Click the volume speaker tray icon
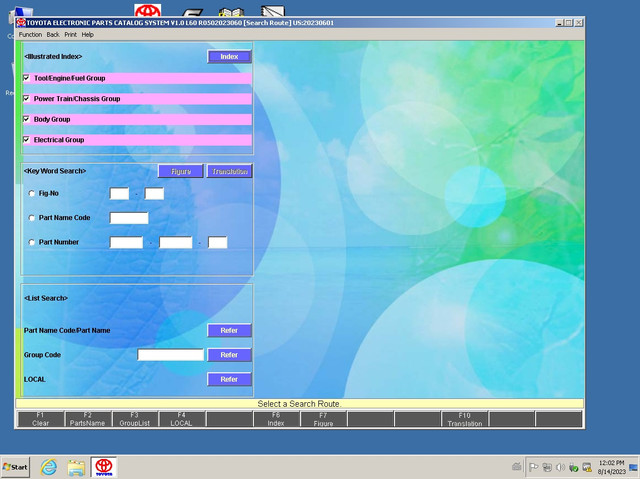Viewport: 640px width, 479px height. 560,467
